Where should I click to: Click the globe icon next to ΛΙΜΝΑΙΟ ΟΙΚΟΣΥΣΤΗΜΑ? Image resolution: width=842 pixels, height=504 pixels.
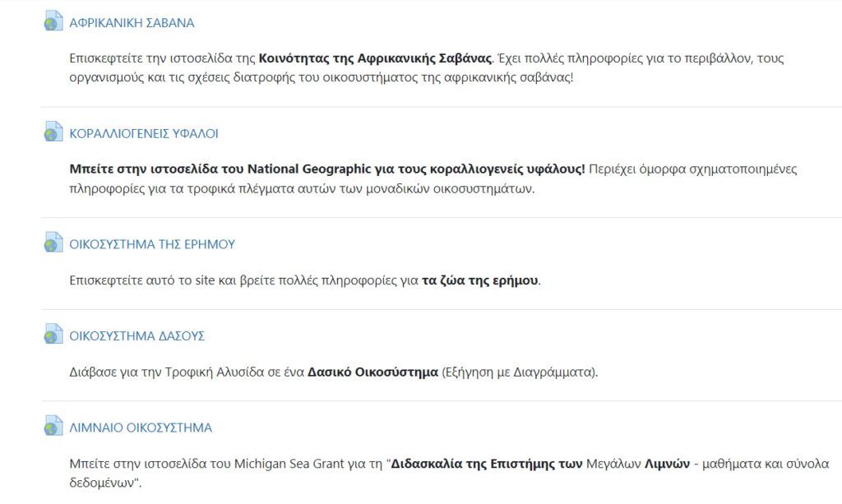tap(53, 428)
